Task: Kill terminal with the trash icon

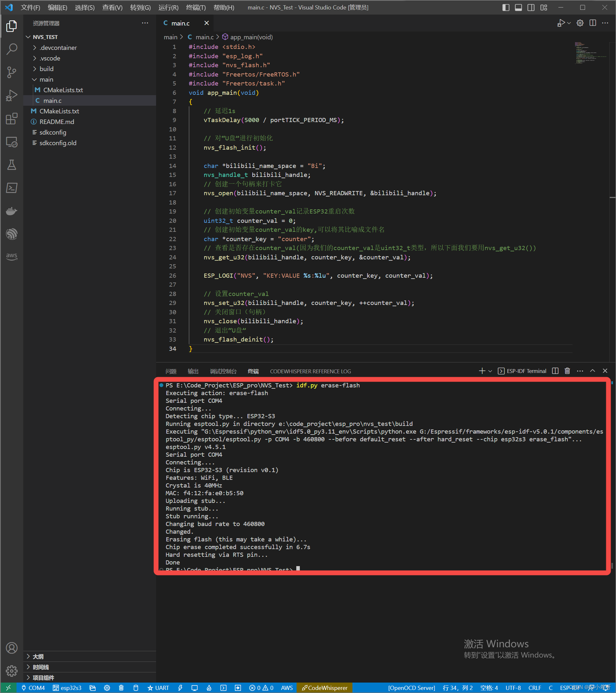Action: (567, 371)
